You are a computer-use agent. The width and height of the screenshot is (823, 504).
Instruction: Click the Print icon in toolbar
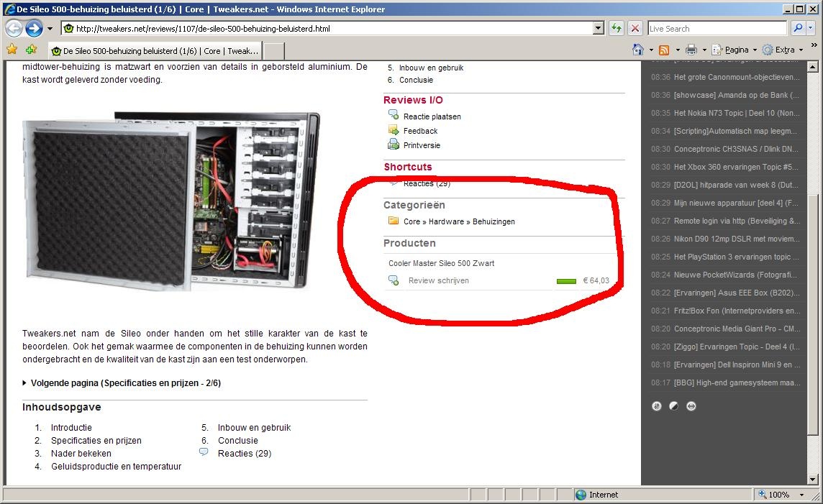tap(691, 50)
